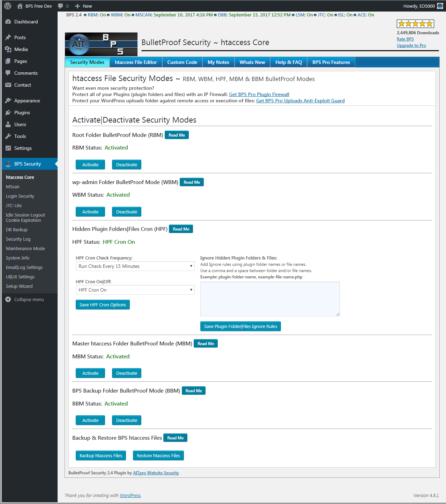Screen dimensions: 446x504
Task: Click the AIT Pro BPS logo banner
Action: coord(101,44)
